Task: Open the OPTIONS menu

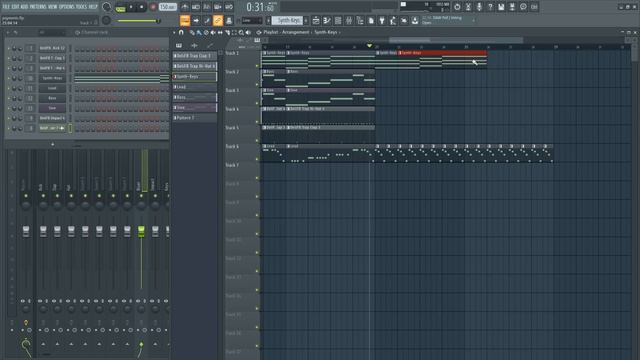Action: (67, 7)
